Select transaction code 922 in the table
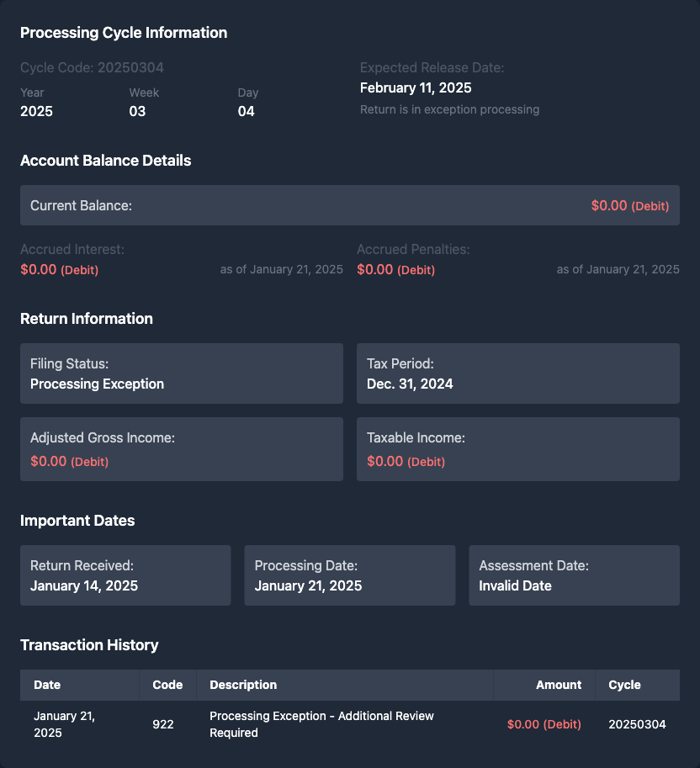 pyautogui.click(x=163, y=724)
